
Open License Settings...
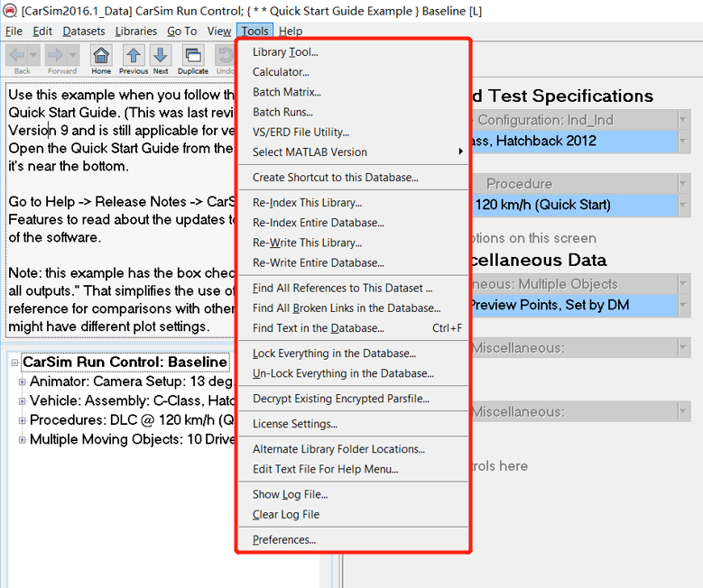[x=353, y=424]
